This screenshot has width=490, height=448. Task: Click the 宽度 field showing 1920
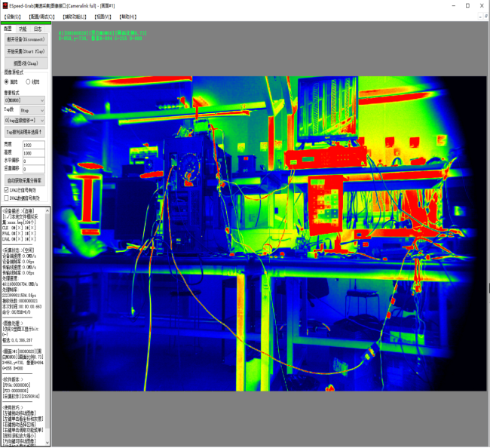click(x=34, y=145)
